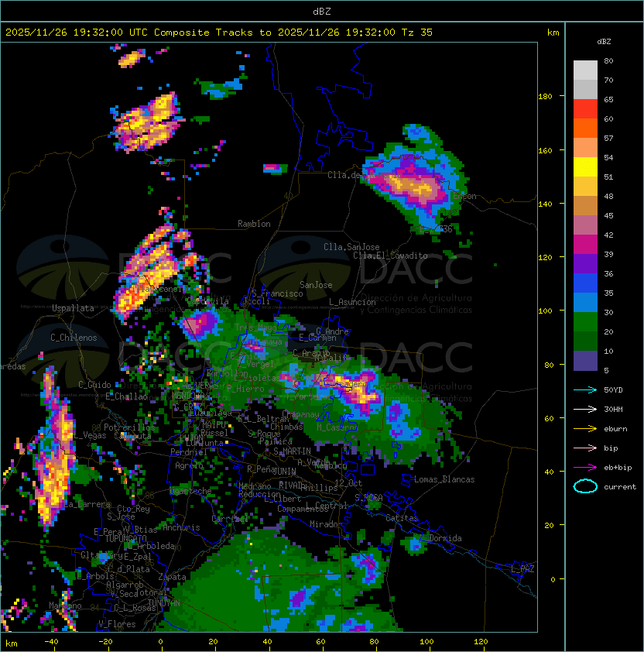Click the cyan 50YD arrow legend symbol
Screen dimensions: 644x652
pos(585,389)
